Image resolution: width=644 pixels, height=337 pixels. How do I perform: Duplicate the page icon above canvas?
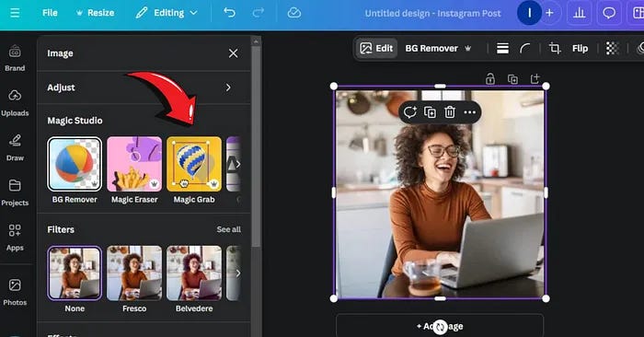pyautogui.click(x=512, y=79)
